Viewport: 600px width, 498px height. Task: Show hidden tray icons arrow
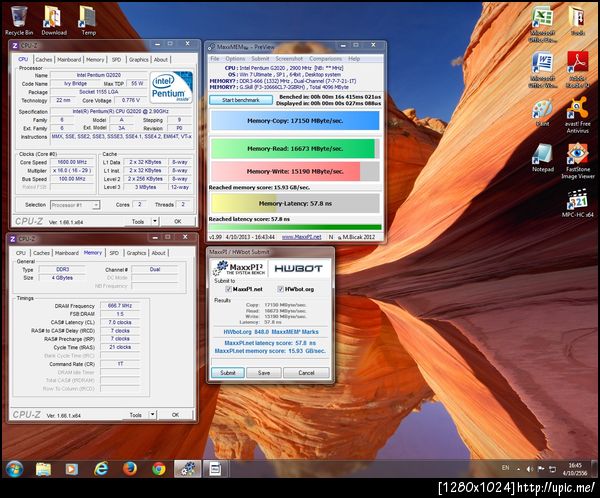[x=518, y=469]
